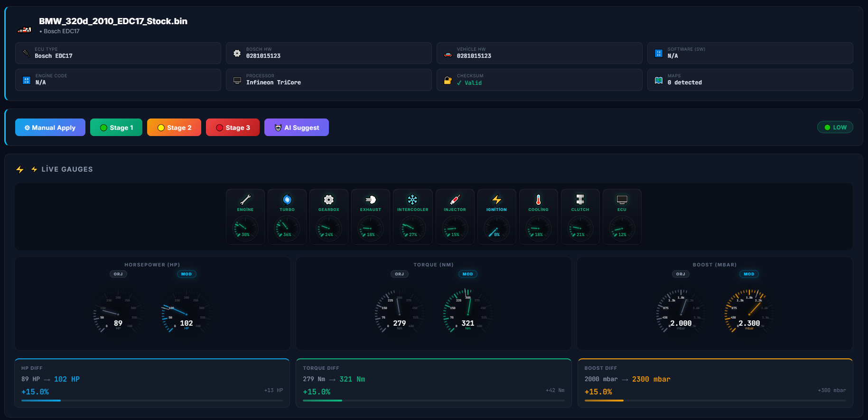This screenshot has height=420, width=868.
Task: Click the Ignition lightning bolt icon
Action: (496, 200)
